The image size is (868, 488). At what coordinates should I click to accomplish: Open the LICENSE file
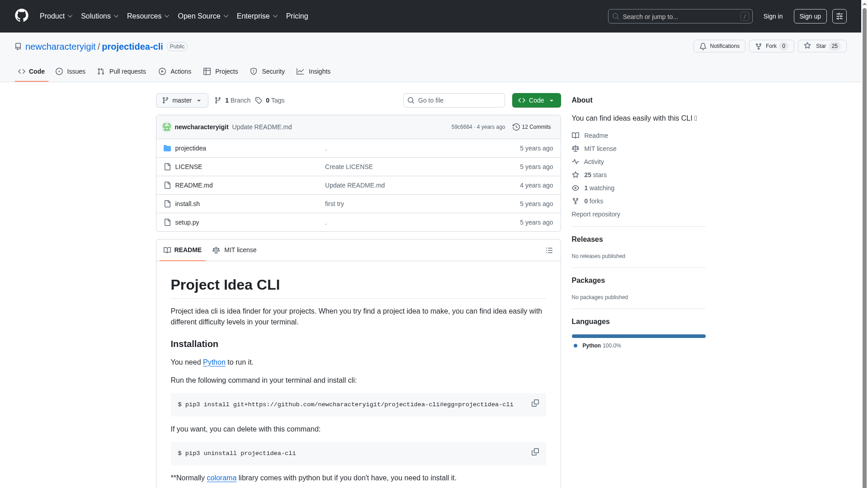[x=189, y=167]
